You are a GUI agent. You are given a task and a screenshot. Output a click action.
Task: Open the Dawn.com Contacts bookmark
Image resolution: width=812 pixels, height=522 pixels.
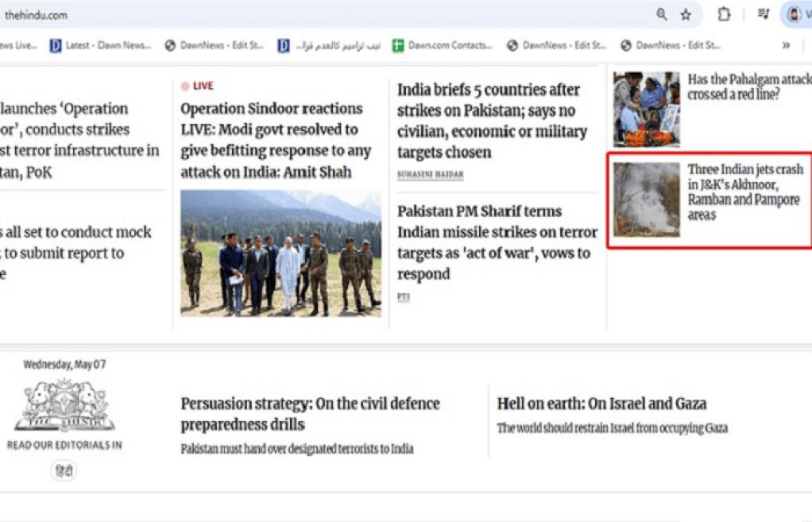click(x=443, y=45)
